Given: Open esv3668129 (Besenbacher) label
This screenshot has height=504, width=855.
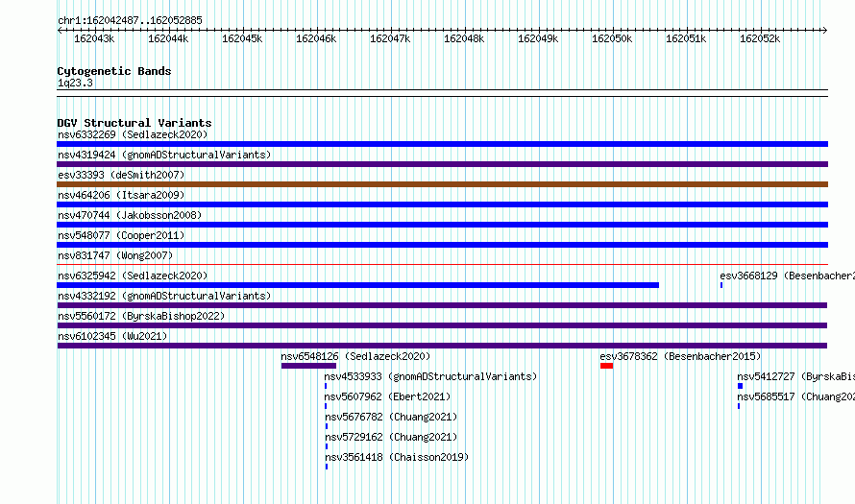Looking at the screenshot, I should tap(787, 276).
